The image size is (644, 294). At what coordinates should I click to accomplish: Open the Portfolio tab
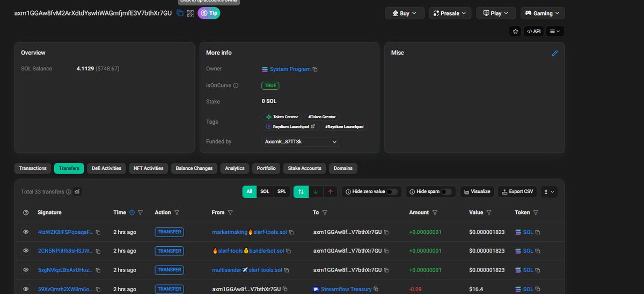click(x=266, y=168)
